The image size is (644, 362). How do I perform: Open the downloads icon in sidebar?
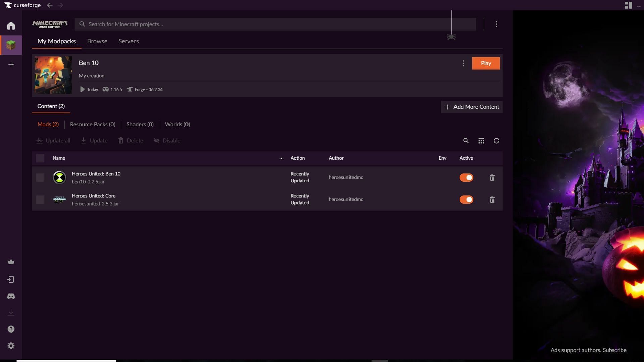coord(11,312)
